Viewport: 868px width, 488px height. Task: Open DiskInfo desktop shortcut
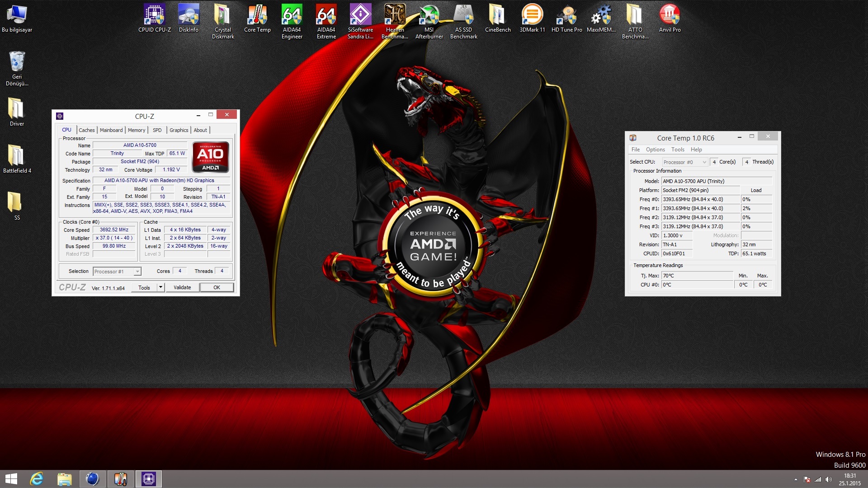189,18
